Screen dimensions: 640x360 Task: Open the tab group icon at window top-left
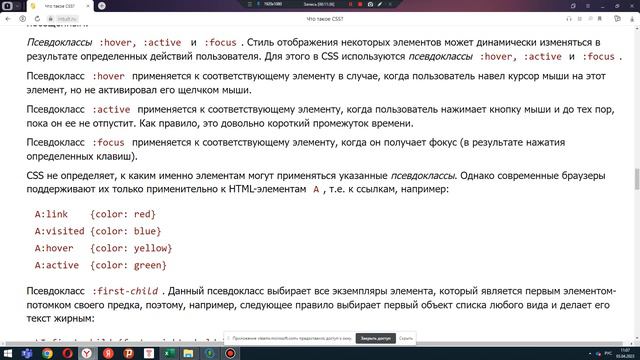point(7,6)
